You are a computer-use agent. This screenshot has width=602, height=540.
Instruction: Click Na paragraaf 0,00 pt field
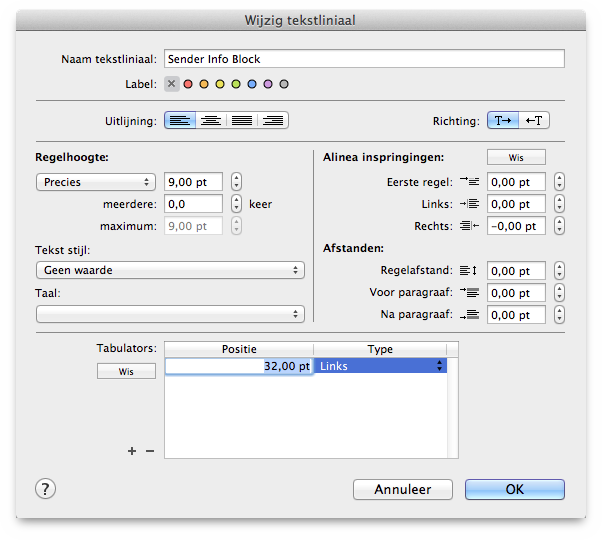(516, 315)
